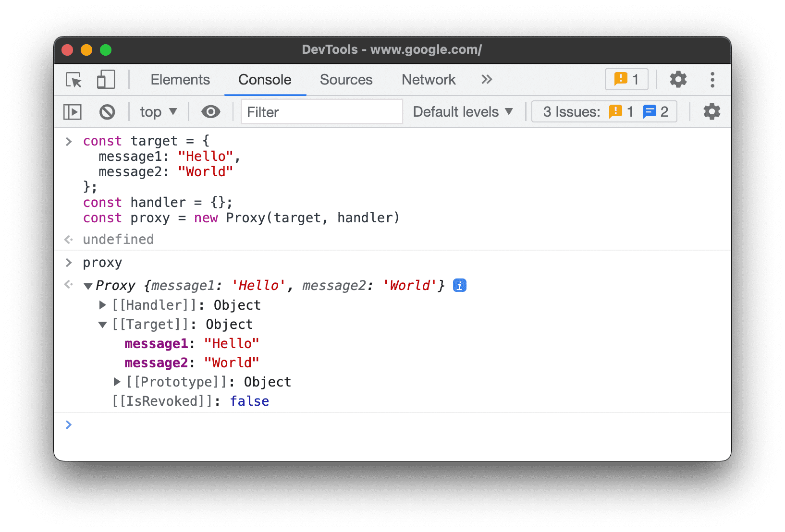This screenshot has height=532, width=785.
Task: Click inside the Filter input field
Action: click(322, 111)
